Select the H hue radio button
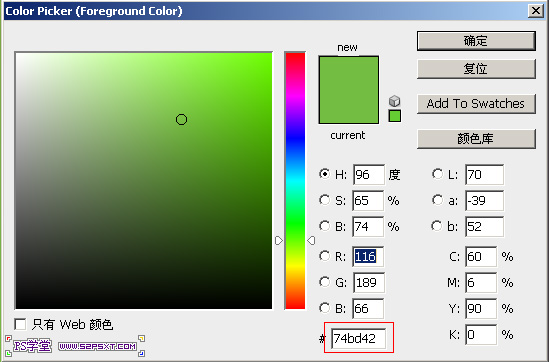The height and width of the screenshot is (362, 549). pos(325,174)
